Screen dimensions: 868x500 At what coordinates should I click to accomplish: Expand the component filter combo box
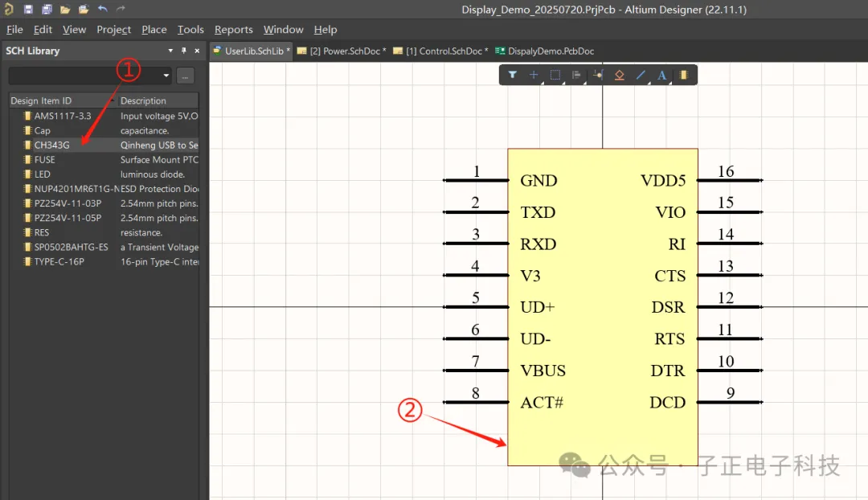(166, 76)
